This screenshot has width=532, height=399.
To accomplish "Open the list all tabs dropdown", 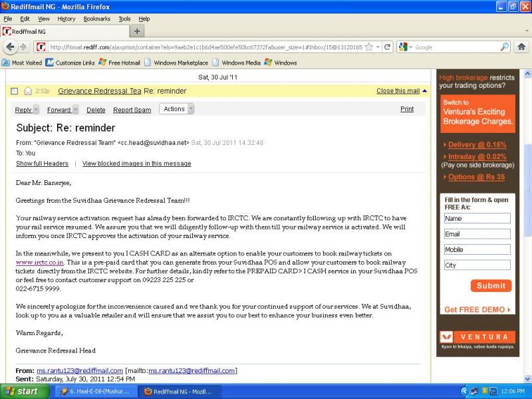I will [527, 31].
